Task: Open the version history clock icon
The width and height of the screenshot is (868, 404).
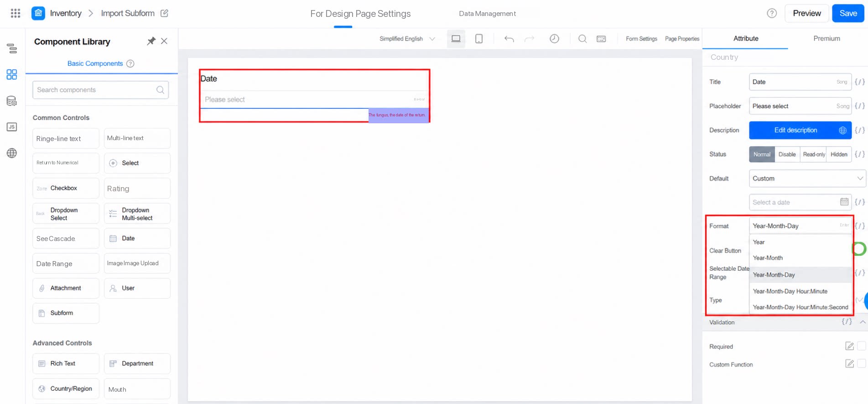Action: pyautogui.click(x=554, y=39)
